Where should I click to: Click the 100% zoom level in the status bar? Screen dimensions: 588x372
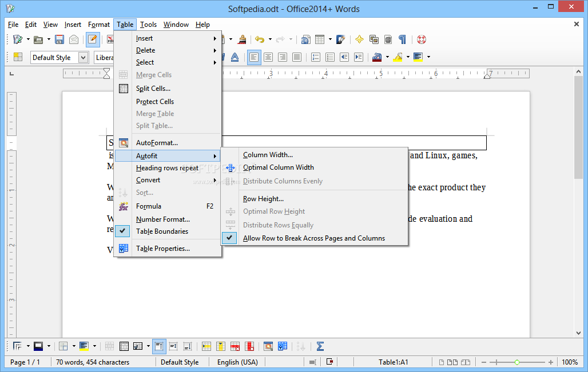tap(570, 362)
